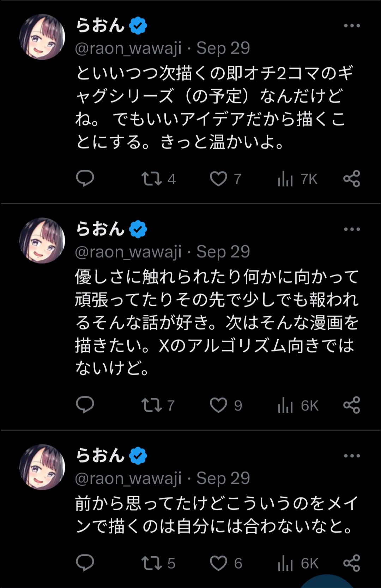This screenshot has height=588, width=381.
Task: Reply to the second tweet about manga
Action: click(x=85, y=405)
